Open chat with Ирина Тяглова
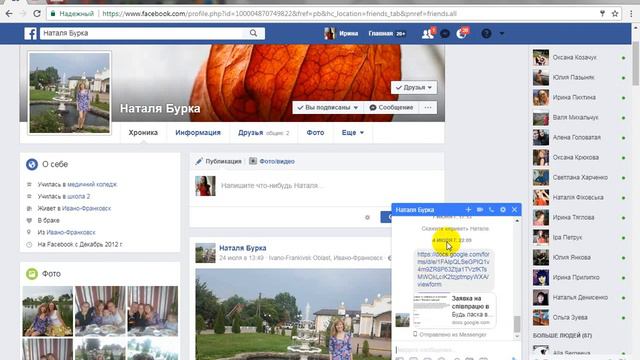This screenshot has height=360, width=640. pos(579,218)
